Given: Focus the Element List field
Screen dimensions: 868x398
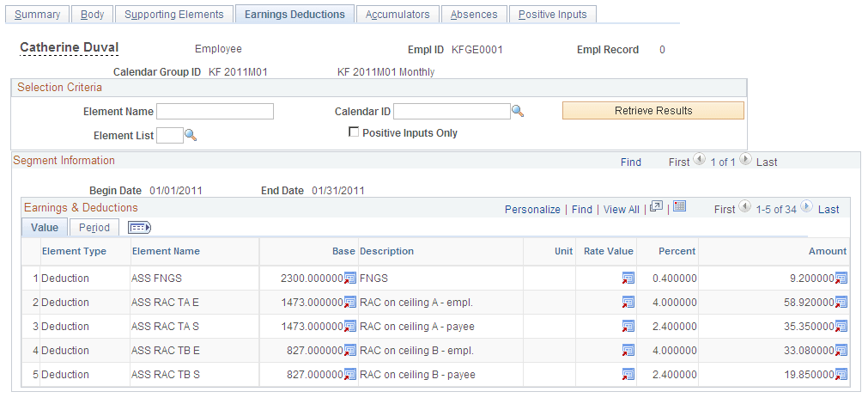Looking at the screenshot, I should tap(170, 135).
